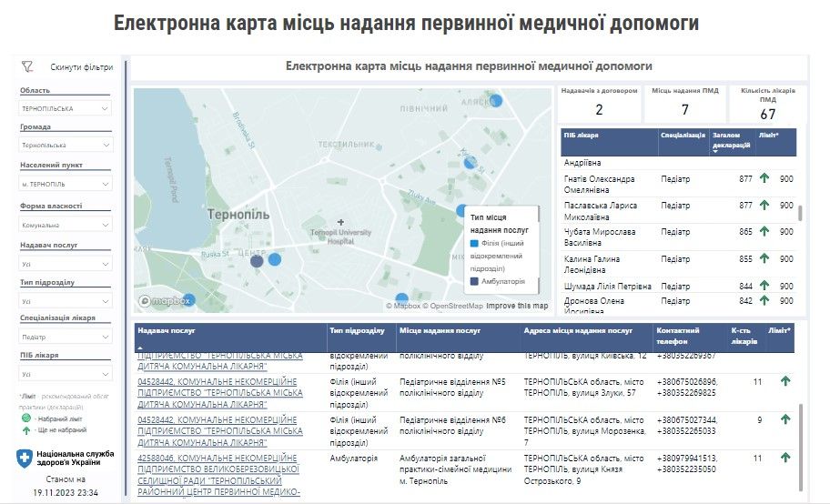The height and width of the screenshot is (504, 830).
Task: Open the Спеціалізація лікаря dropdown
Action: pyautogui.click(x=66, y=337)
